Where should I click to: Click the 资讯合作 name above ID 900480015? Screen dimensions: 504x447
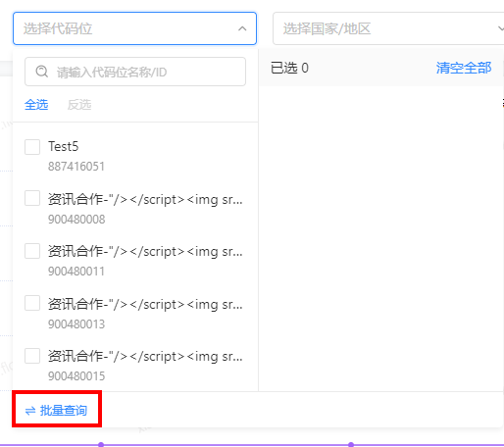[145, 356]
